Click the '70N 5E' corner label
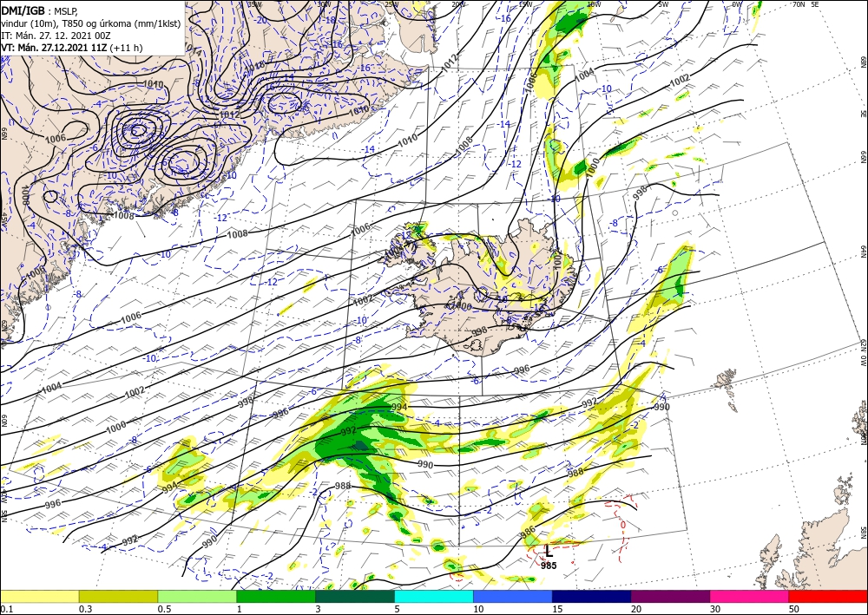This screenshot has width=868, height=615. pyautogui.click(x=806, y=4)
